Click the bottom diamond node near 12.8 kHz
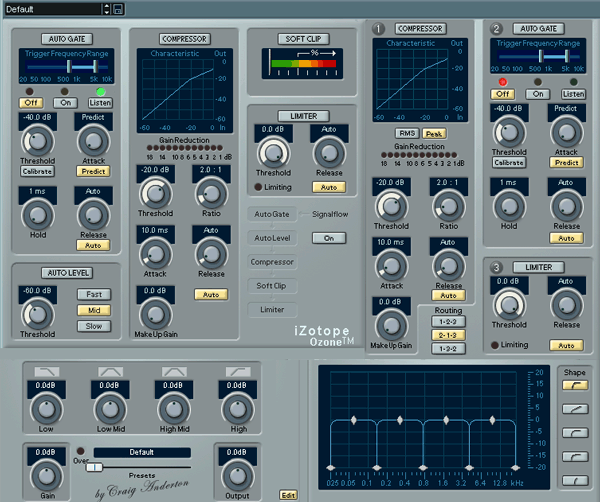 [x=515, y=468]
